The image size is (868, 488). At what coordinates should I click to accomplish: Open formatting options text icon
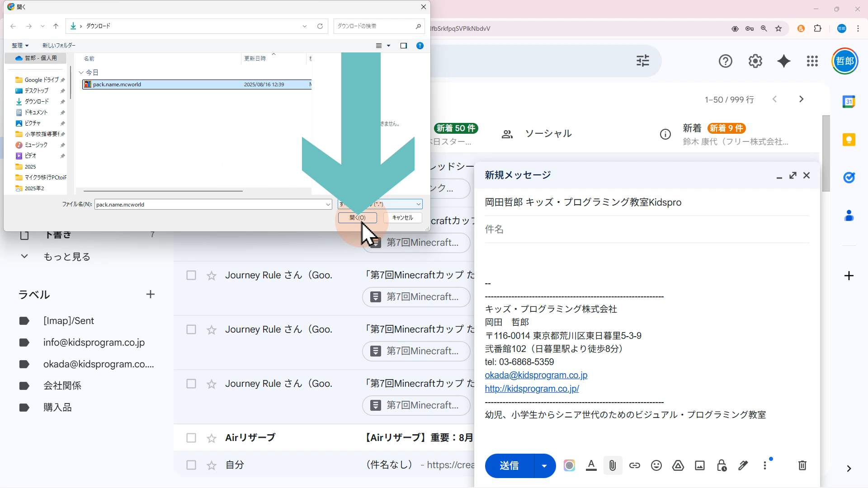click(591, 465)
